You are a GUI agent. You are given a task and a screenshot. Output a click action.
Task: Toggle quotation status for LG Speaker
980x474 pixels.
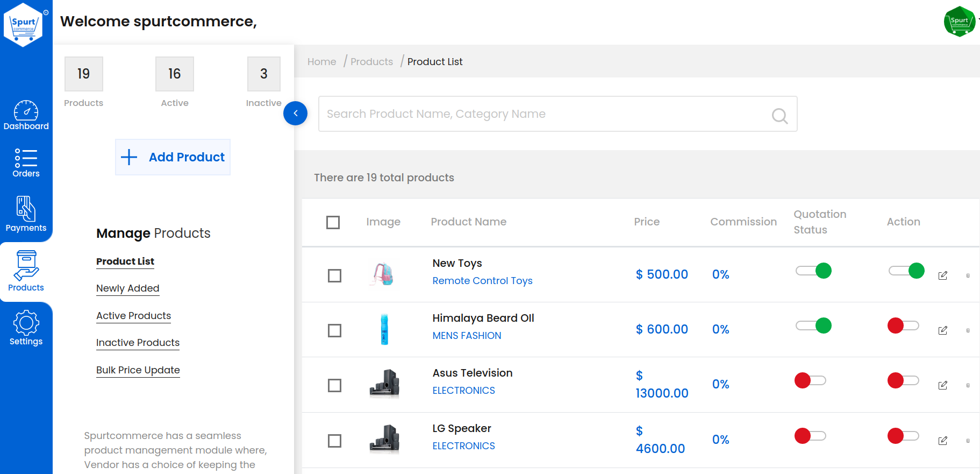(810, 436)
